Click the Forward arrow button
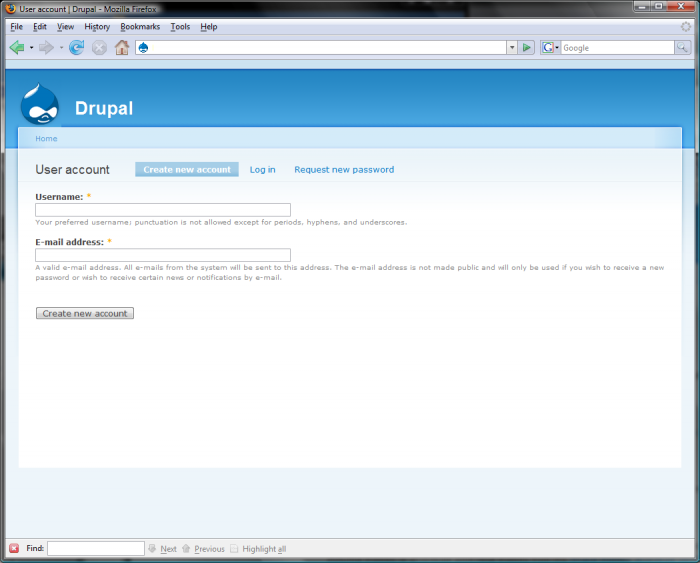This screenshot has width=700, height=563. (46, 47)
